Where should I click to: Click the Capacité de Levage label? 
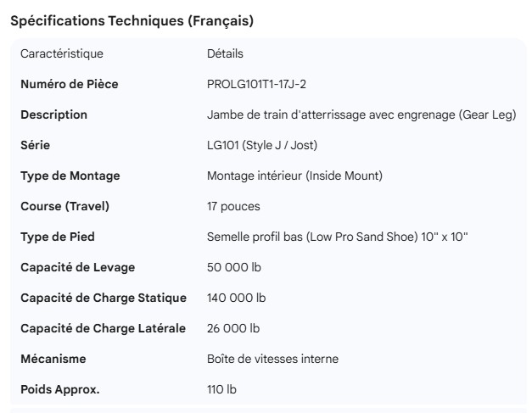pos(78,267)
